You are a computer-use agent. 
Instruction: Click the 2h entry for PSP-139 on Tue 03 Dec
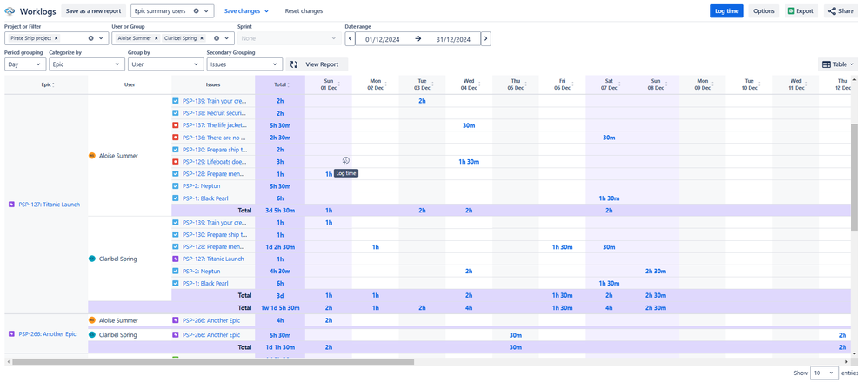[x=422, y=101]
